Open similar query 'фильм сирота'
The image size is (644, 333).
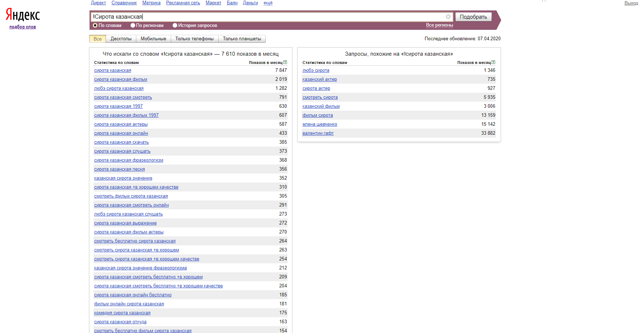coord(318,115)
